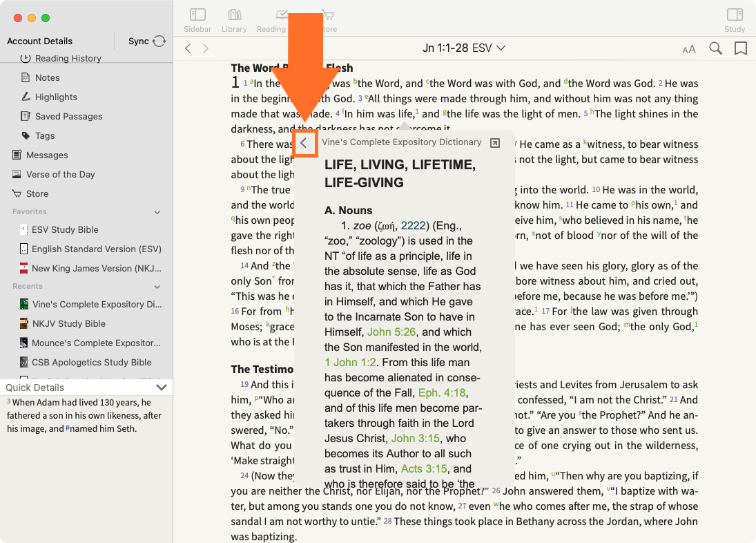This screenshot has width=756, height=543.
Task: Open NKJV Study Bible recent
Action: [68, 323]
